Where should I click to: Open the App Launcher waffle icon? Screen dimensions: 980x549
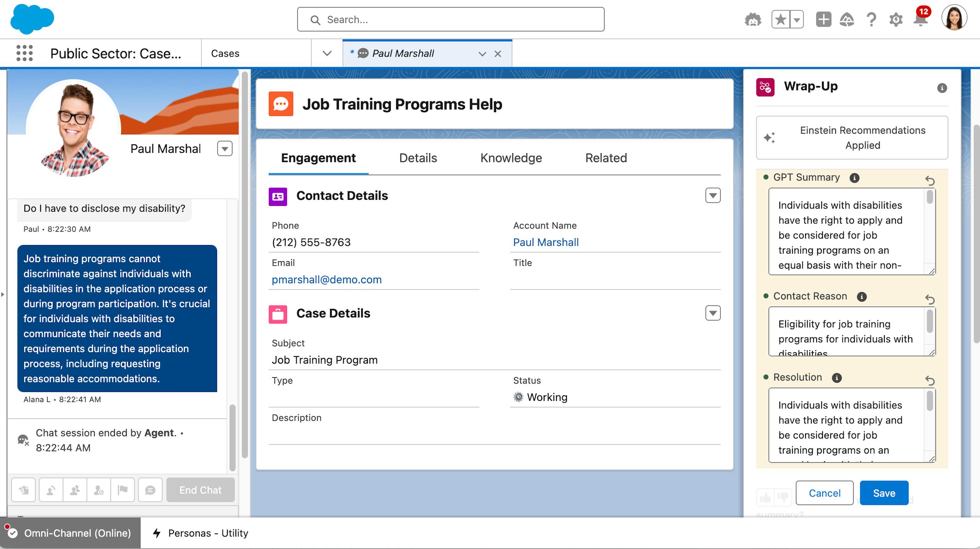pos(24,53)
